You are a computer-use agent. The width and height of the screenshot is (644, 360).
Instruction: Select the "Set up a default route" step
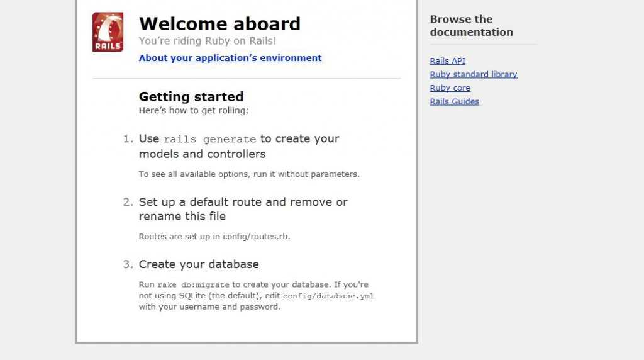click(x=243, y=209)
